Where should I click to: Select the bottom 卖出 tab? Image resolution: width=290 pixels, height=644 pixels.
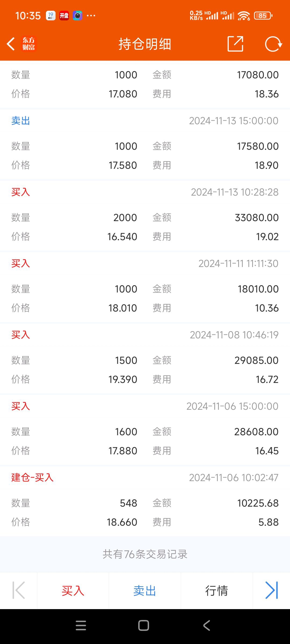click(145, 591)
